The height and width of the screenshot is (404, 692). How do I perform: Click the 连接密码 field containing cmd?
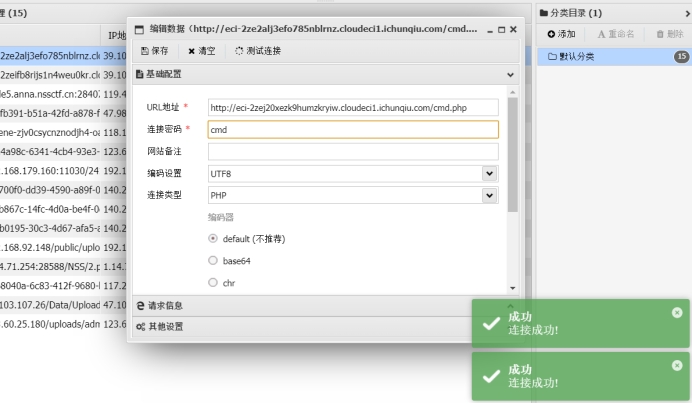(x=353, y=129)
